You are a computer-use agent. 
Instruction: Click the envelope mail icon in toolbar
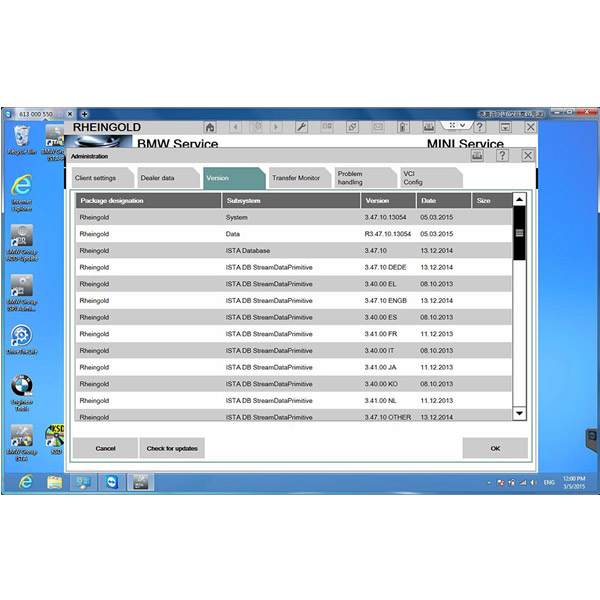click(378, 127)
